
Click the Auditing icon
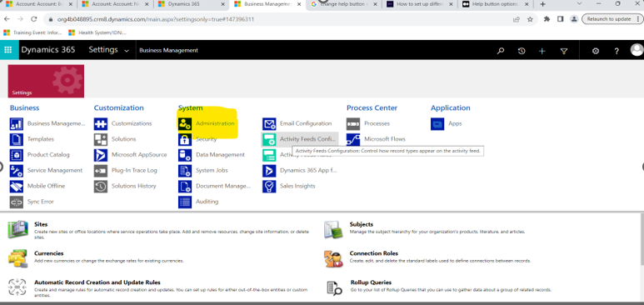pos(185,202)
